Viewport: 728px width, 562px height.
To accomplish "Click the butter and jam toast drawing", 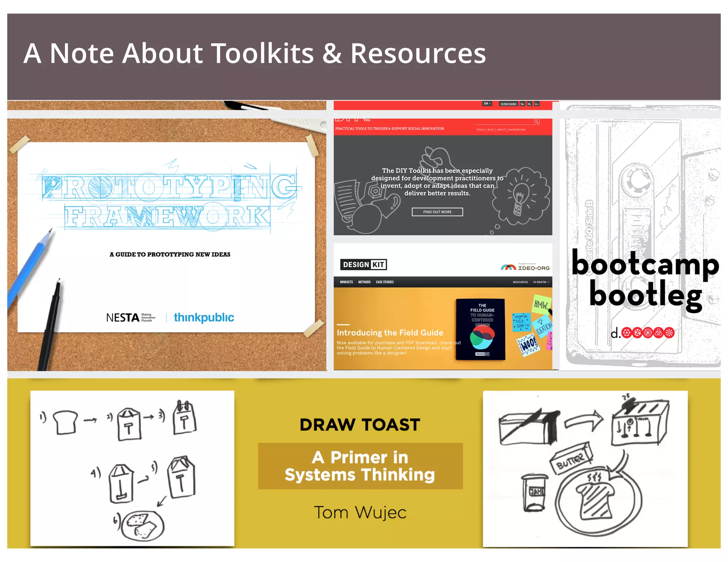I will [x=585, y=469].
